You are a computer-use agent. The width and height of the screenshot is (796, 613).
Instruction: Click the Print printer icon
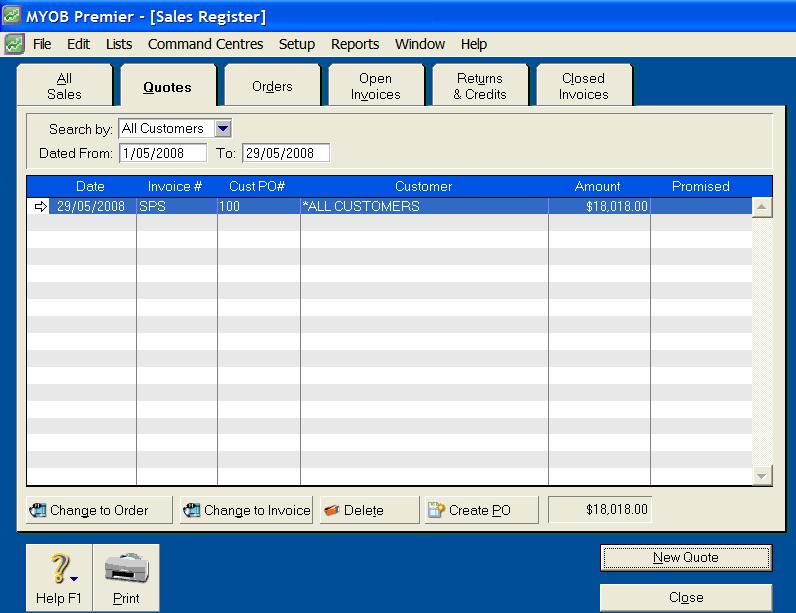126,568
